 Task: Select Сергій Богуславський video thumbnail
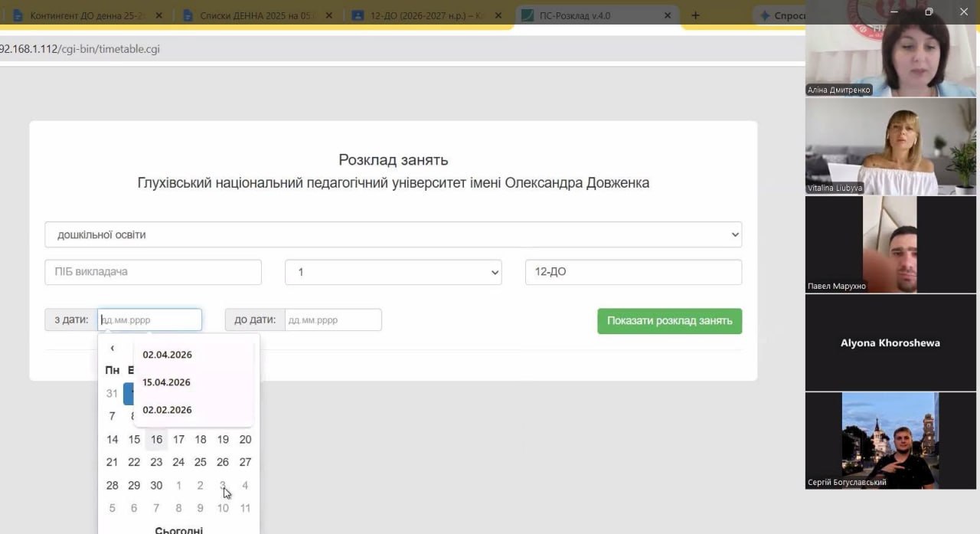[890, 441]
